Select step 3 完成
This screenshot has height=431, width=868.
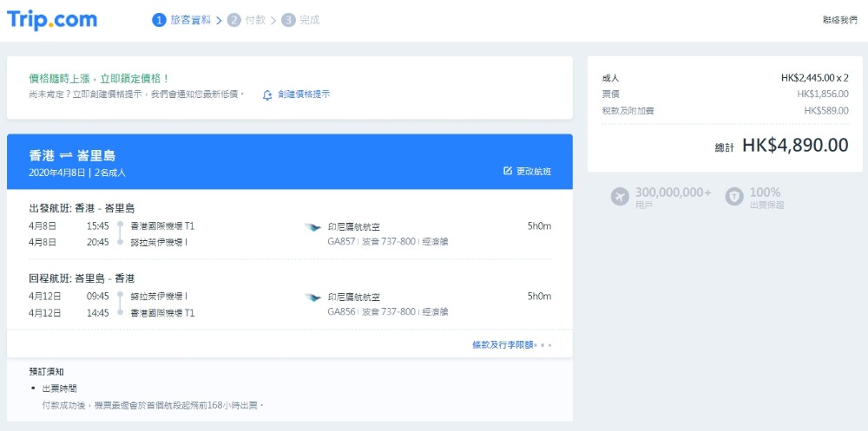click(x=300, y=20)
